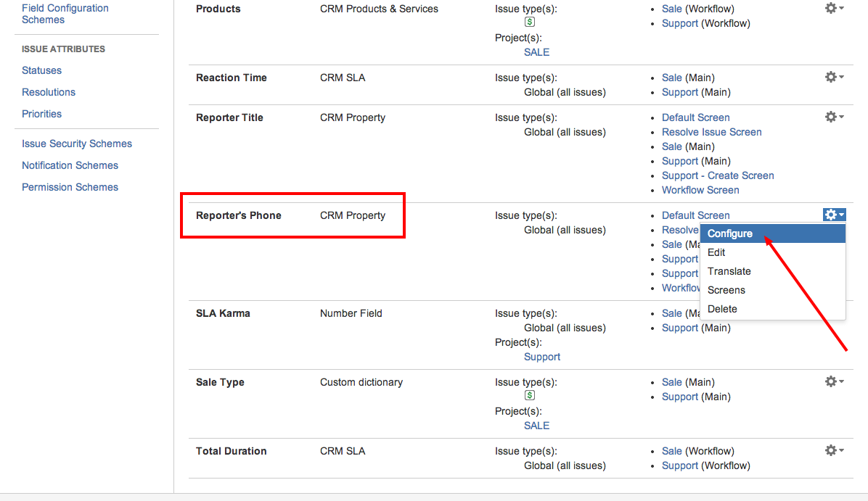Select Configure from the dropdown menu
This screenshot has height=501, width=868.
point(730,233)
